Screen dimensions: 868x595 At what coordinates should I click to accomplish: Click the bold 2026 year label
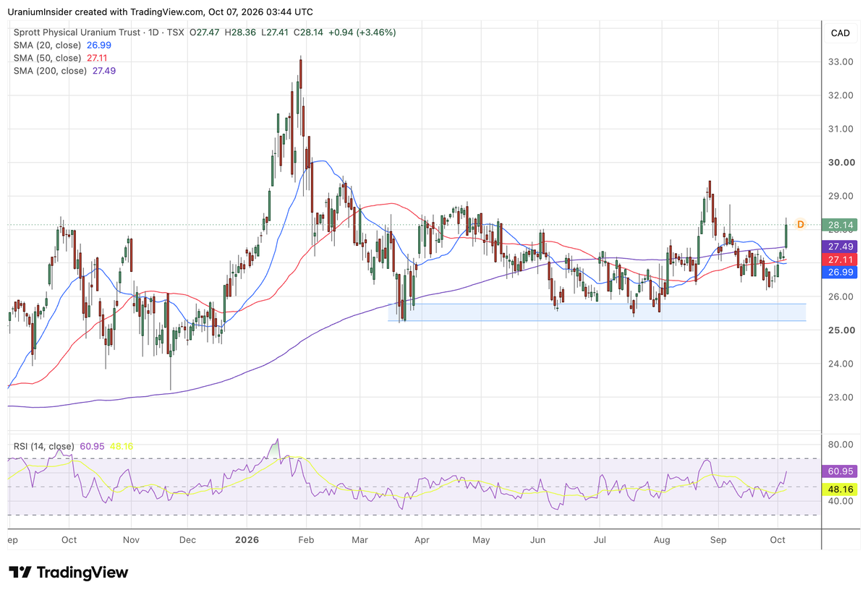[x=247, y=539]
